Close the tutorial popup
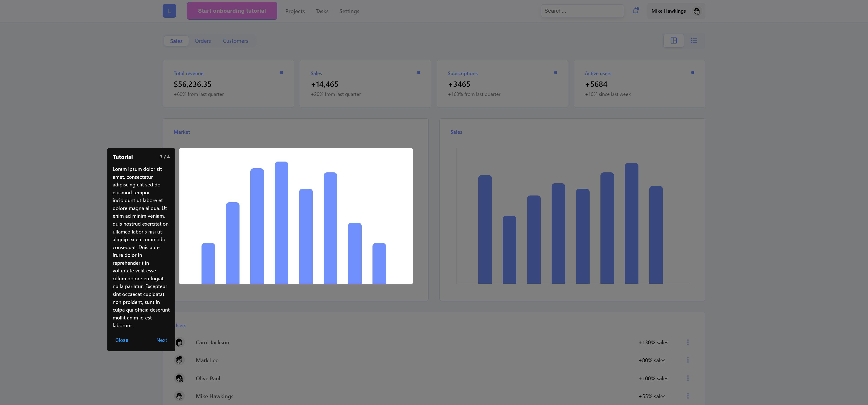868x405 pixels. click(x=122, y=340)
